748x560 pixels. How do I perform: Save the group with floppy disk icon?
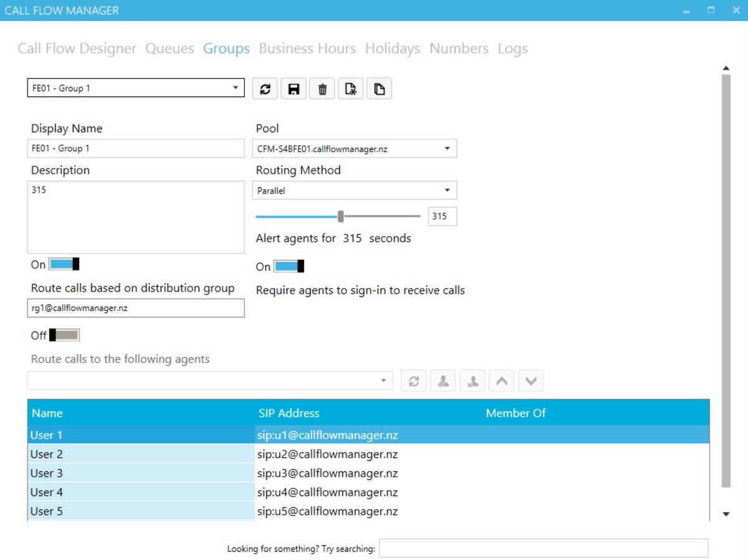click(x=294, y=88)
